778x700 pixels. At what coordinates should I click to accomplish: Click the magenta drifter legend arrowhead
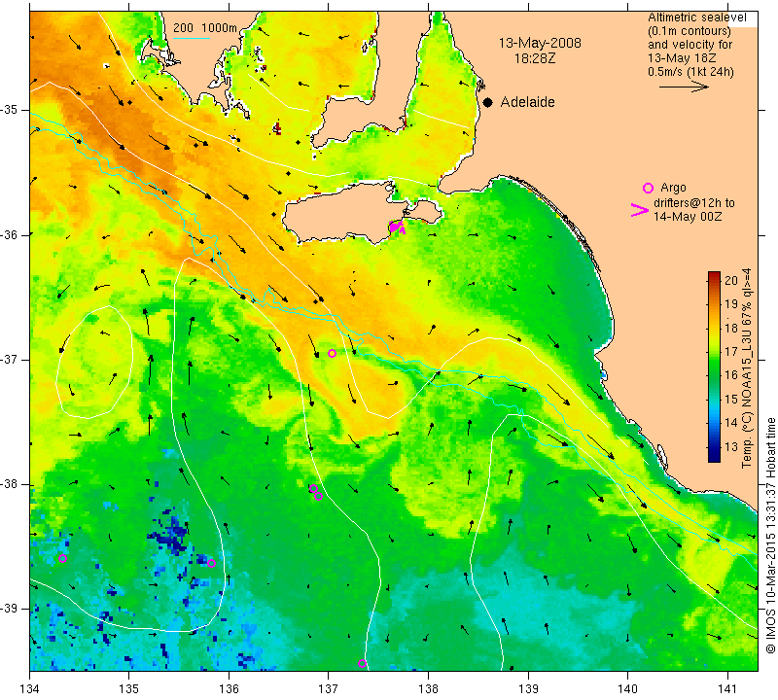tap(640, 210)
